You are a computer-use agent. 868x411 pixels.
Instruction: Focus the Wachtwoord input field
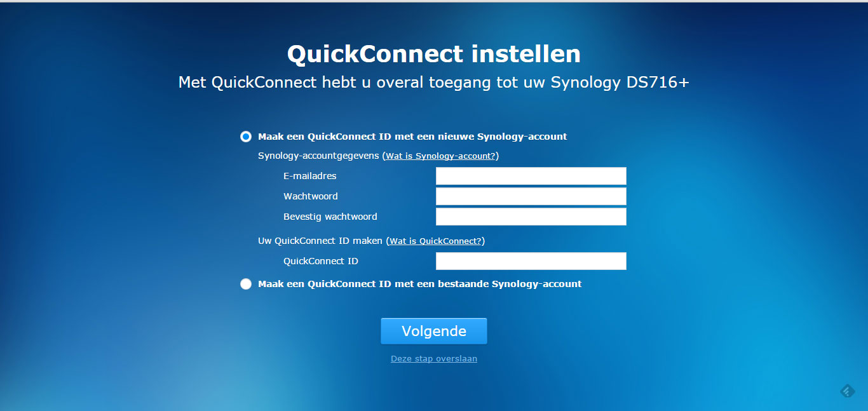coord(531,196)
